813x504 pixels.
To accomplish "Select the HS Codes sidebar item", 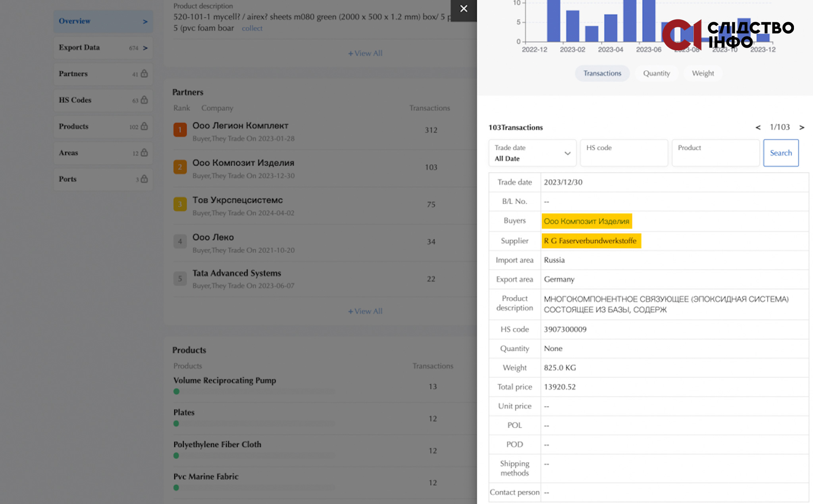I will [103, 100].
